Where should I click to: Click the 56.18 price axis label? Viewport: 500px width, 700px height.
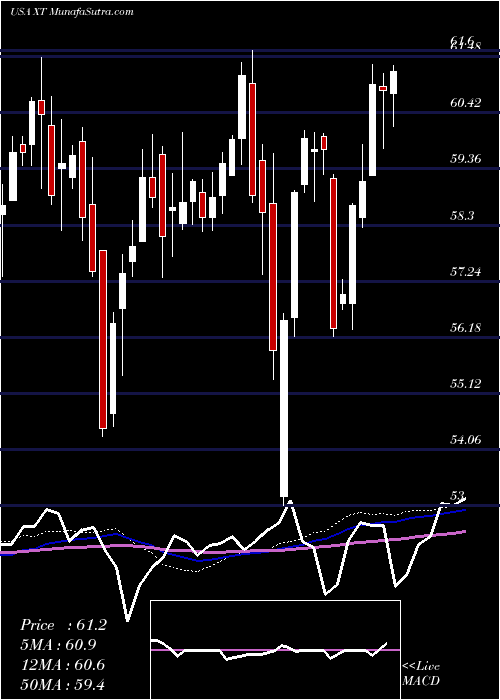pos(466,328)
